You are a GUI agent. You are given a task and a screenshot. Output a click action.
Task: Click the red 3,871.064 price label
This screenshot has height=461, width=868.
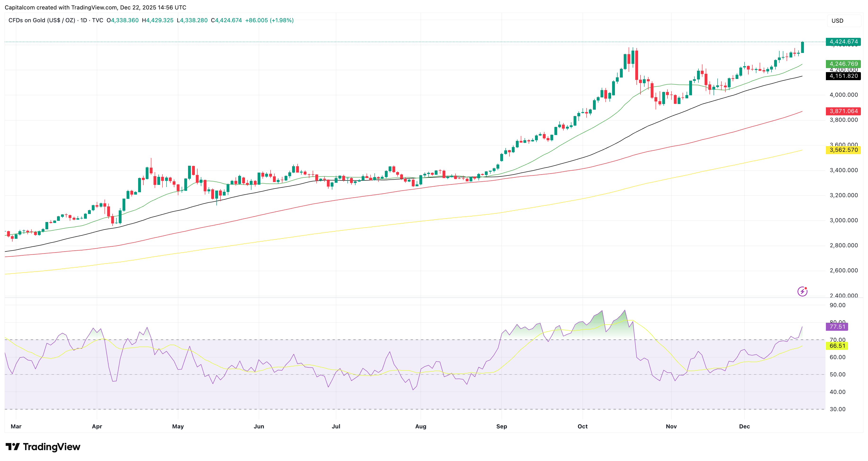tap(843, 111)
